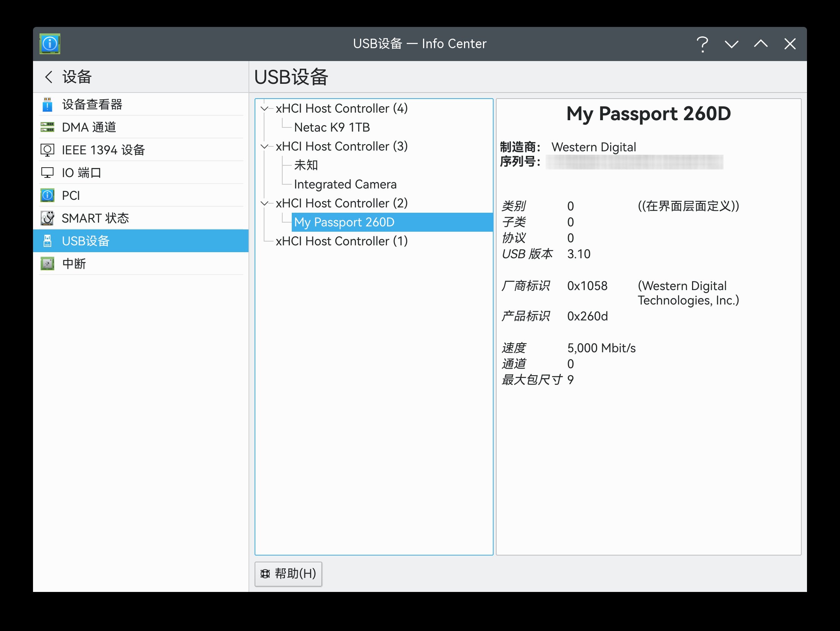Collapse xHCI Host Controller (3)
840x631 pixels.
(x=264, y=146)
